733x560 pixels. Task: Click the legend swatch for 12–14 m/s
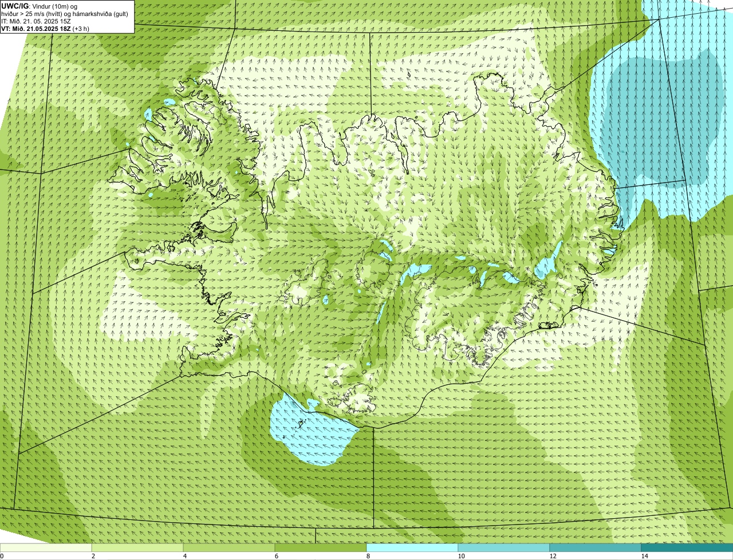point(596,547)
